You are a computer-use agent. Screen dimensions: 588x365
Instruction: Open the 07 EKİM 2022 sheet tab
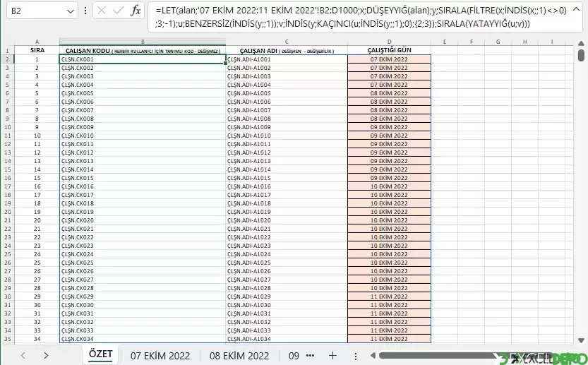pyautogui.click(x=160, y=356)
